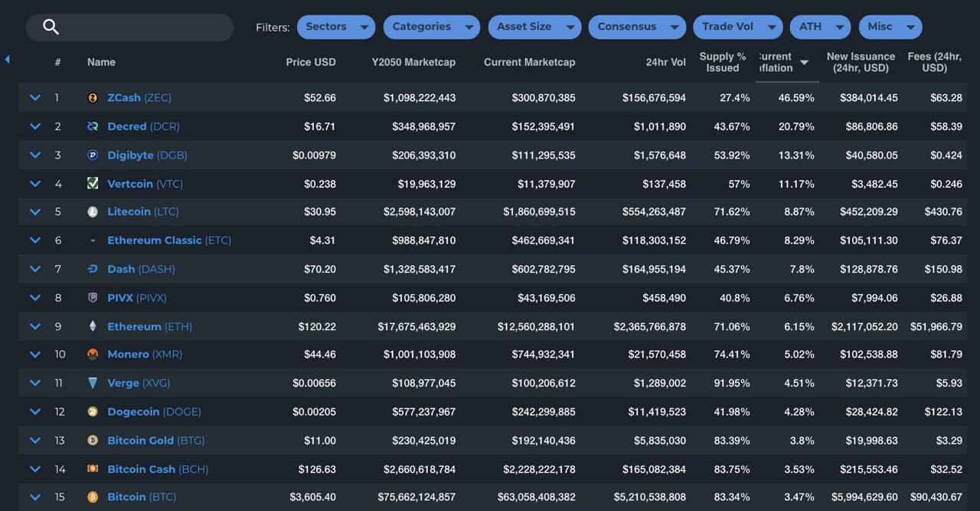Expand the Decred row chevron
The height and width of the screenshot is (511, 980).
34,126
